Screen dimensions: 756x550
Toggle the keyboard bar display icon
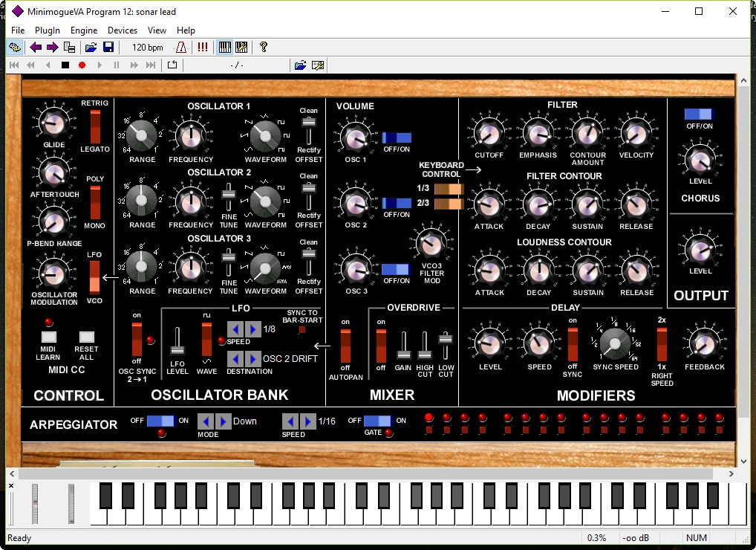coord(225,48)
